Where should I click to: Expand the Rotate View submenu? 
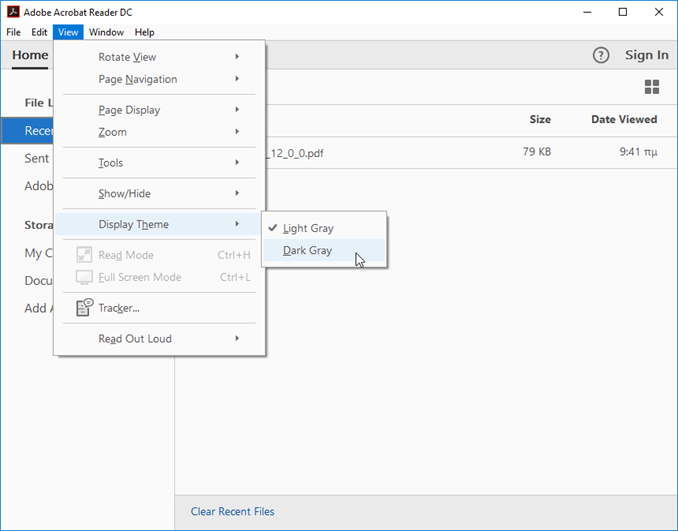click(159, 57)
